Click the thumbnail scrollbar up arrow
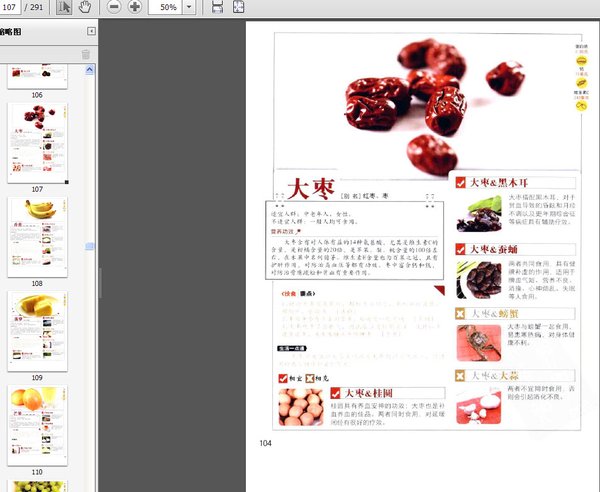Image resolution: width=600 pixels, height=492 pixels. point(90,70)
